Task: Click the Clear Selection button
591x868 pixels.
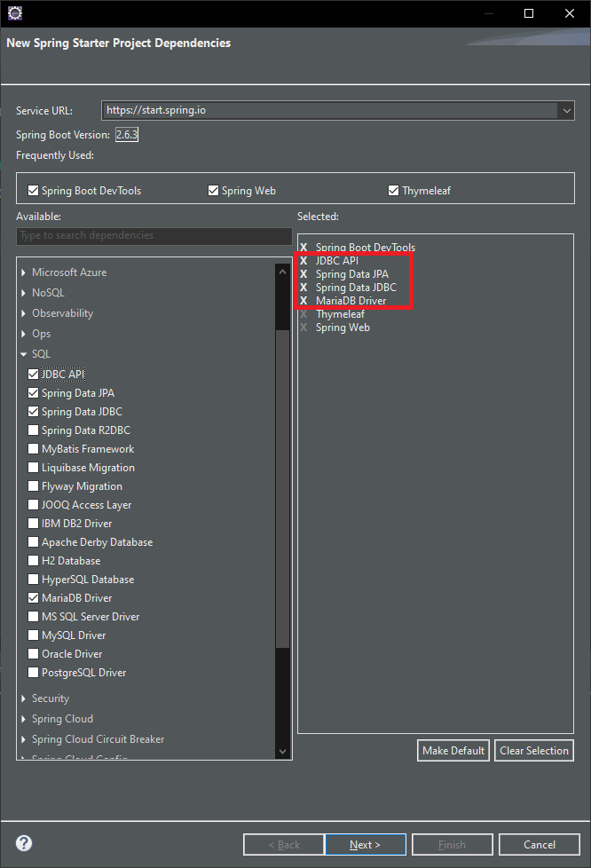Action: [x=534, y=751]
